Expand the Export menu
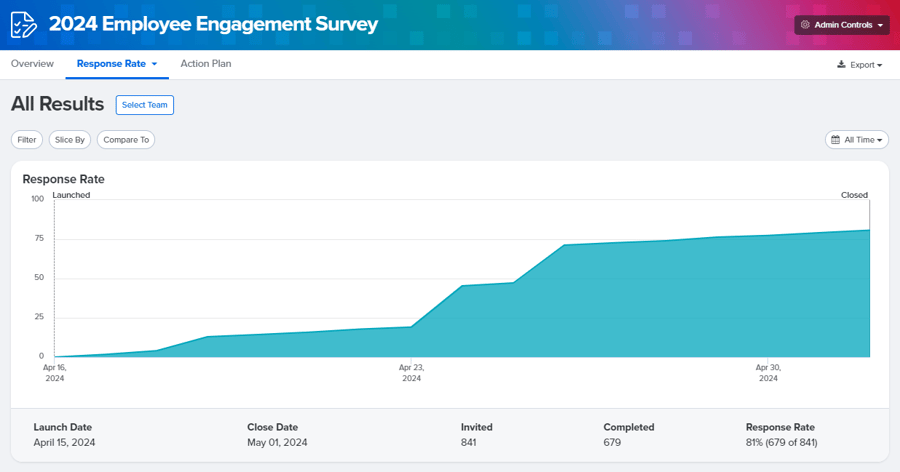The width and height of the screenshot is (900, 472). 861,65
